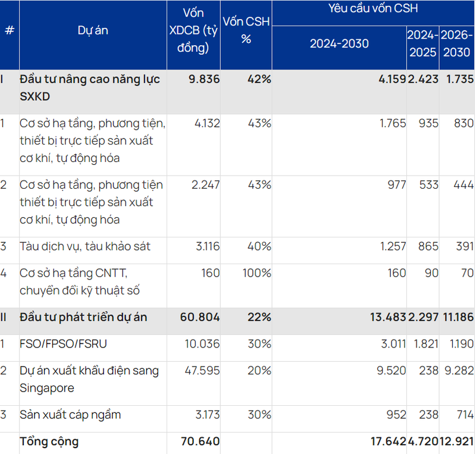Image resolution: width=476 pixels, height=454 pixels.
Task: Select the total value 70.640 cell
Action: [x=200, y=442]
